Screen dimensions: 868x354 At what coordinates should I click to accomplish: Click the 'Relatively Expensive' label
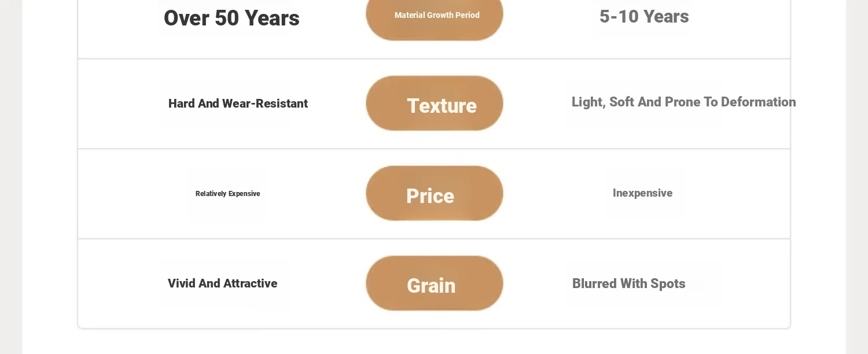point(227,194)
